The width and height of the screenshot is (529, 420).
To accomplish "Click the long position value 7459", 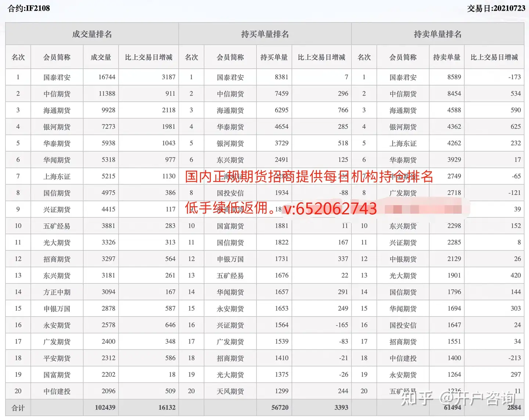I will coord(281,94).
